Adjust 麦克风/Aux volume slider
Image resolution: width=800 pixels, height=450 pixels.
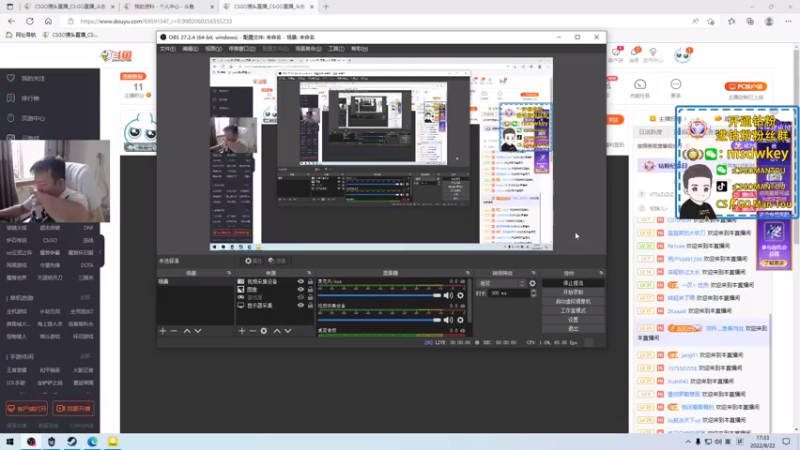(x=379, y=295)
